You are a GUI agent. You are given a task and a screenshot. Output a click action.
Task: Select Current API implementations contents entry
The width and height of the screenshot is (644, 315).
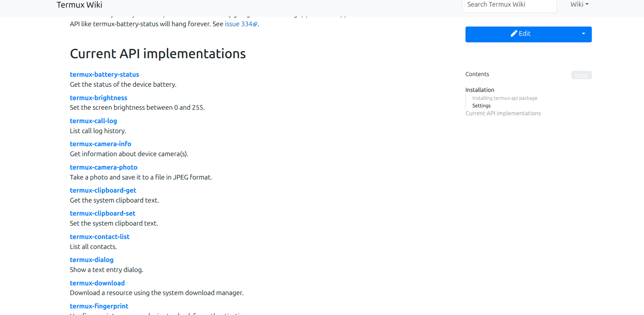pyautogui.click(x=503, y=113)
